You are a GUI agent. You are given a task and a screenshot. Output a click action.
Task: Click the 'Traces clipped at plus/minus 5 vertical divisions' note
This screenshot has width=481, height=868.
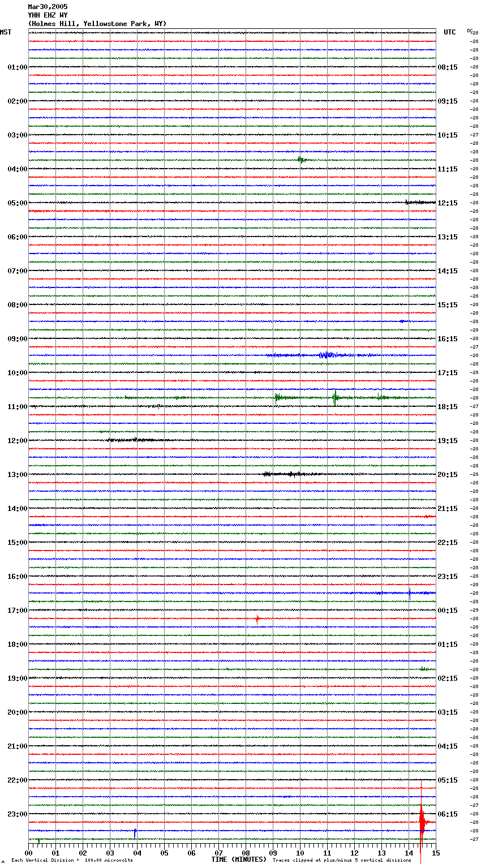(x=342, y=860)
